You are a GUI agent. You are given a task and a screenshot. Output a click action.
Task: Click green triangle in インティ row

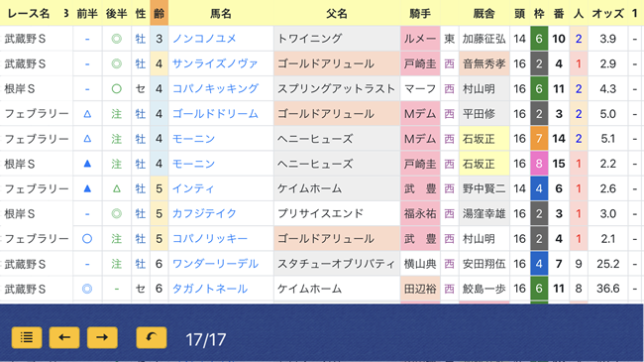click(117, 188)
